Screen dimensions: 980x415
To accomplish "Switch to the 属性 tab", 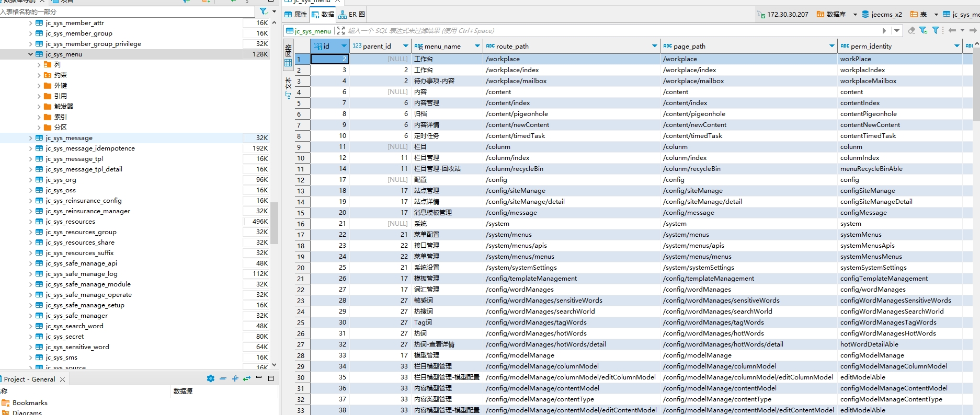I will 296,15.
